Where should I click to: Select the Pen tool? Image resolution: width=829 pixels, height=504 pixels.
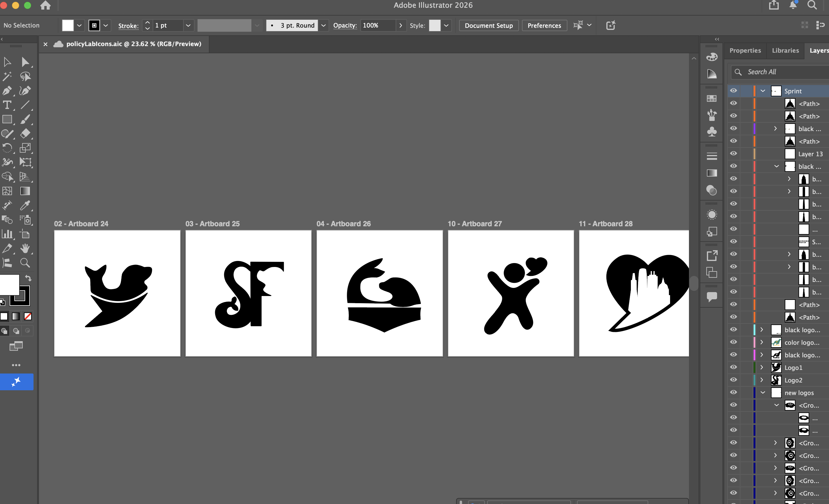click(x=7, y=91)
